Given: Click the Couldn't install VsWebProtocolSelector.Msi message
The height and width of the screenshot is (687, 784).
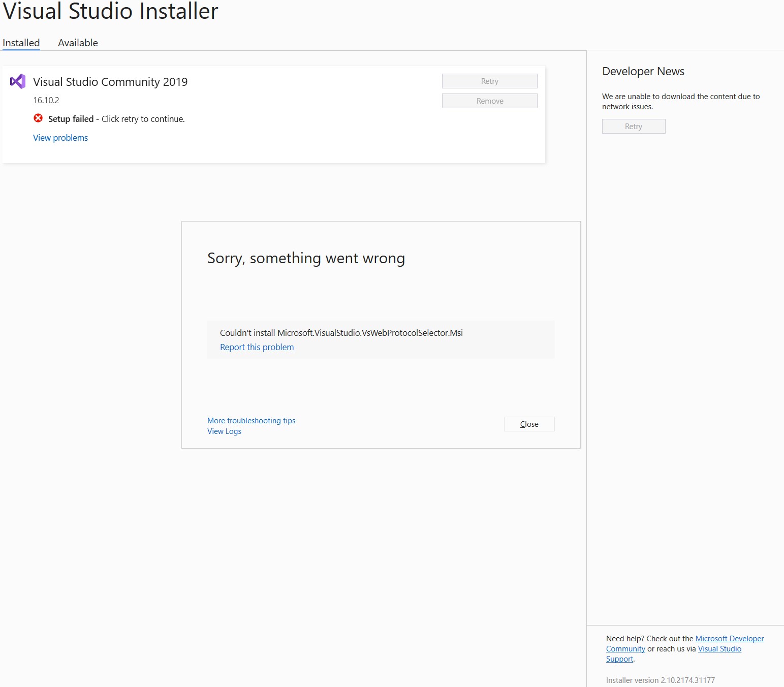Looking at the screenshot, I should point(341,333).
